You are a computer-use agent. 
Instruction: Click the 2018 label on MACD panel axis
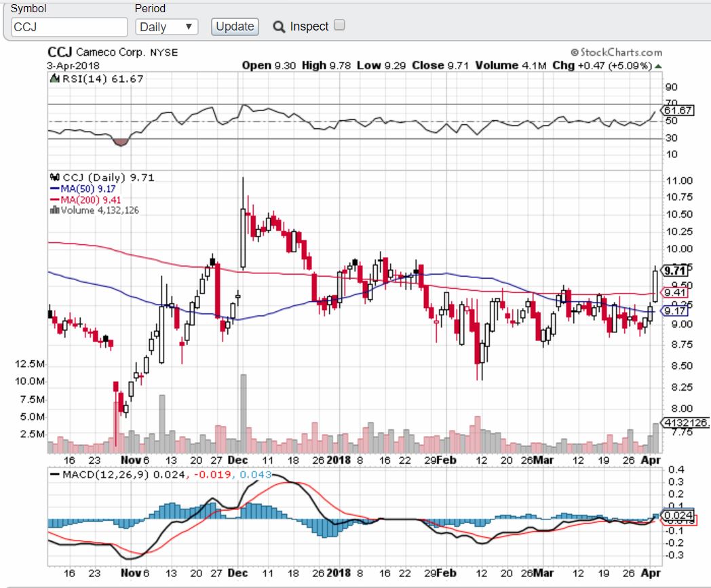click(339, 573)
